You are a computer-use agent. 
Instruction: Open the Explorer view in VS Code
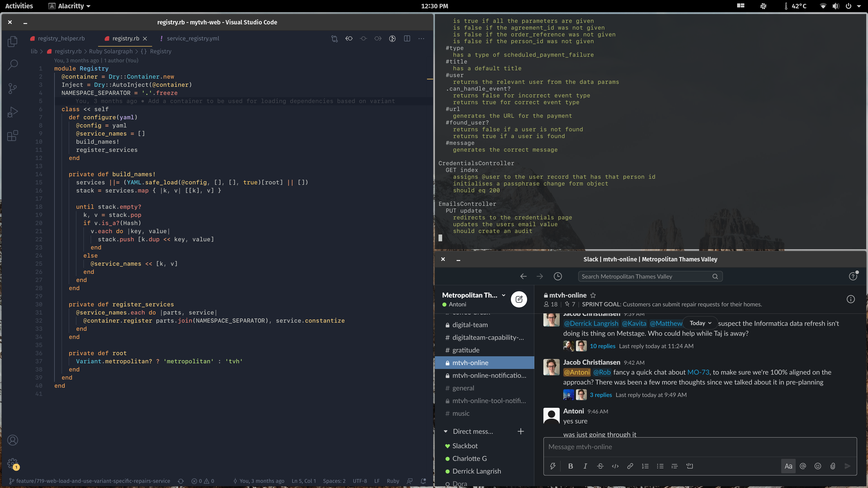[x=12, y=41]
